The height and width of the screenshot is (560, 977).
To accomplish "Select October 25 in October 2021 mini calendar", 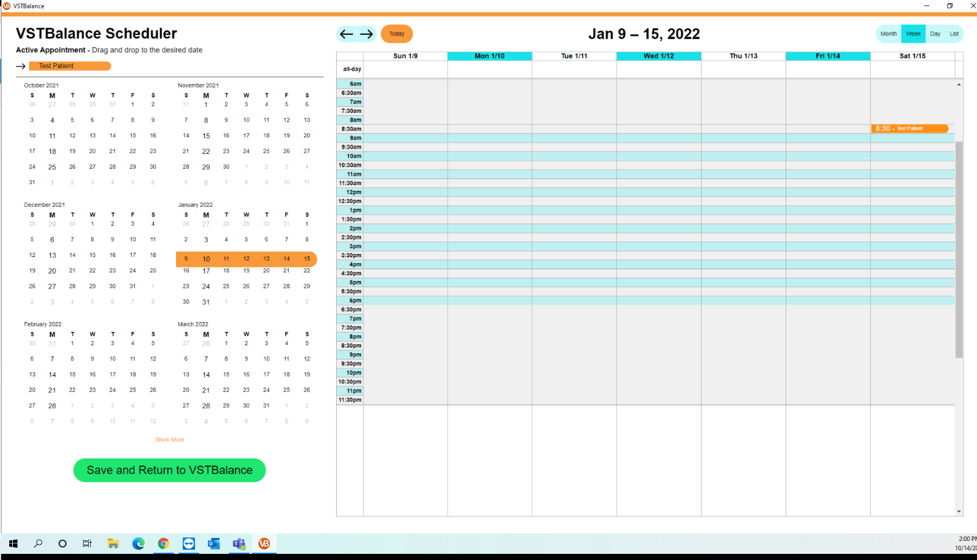I will point(52,167).
